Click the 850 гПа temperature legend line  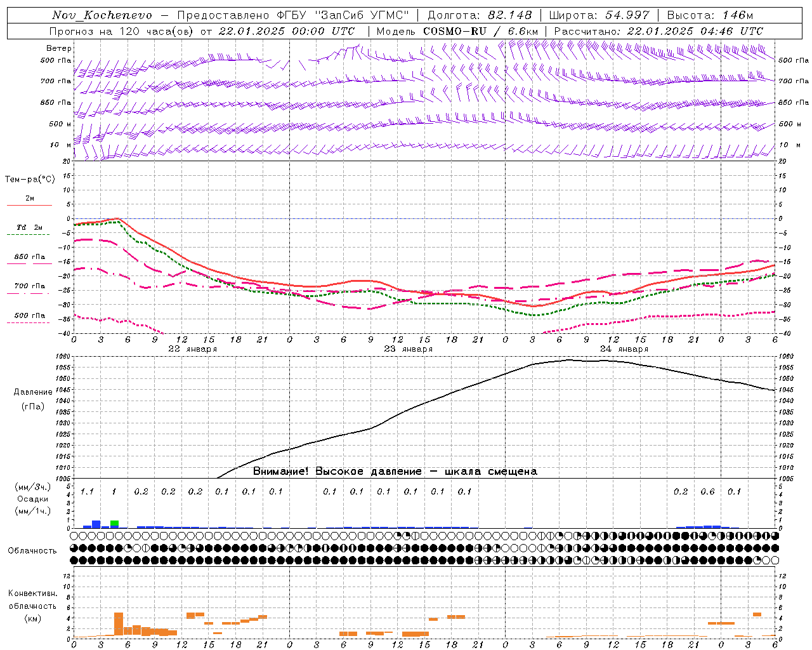tap(29, 263)
